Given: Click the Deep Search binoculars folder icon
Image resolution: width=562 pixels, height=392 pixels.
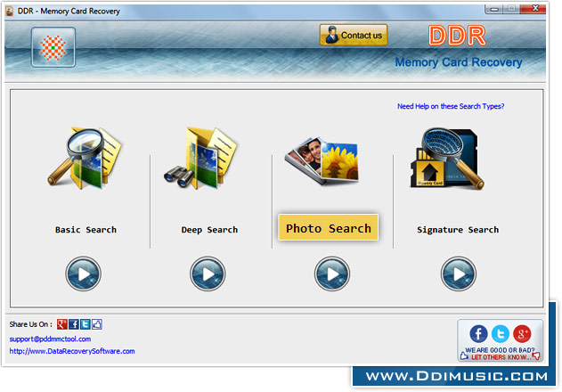Looking at the screenshot, I should pyautogui.click(x=200, y=158).
